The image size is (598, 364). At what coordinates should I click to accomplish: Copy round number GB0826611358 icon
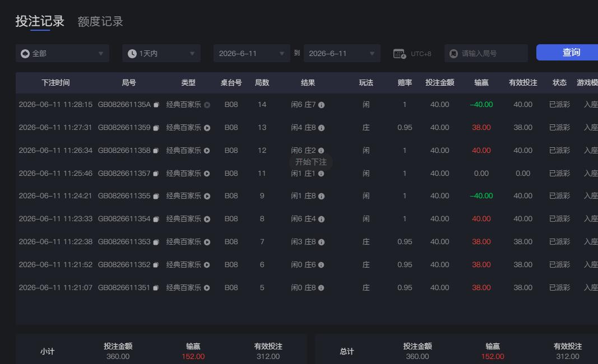(156, 151)
